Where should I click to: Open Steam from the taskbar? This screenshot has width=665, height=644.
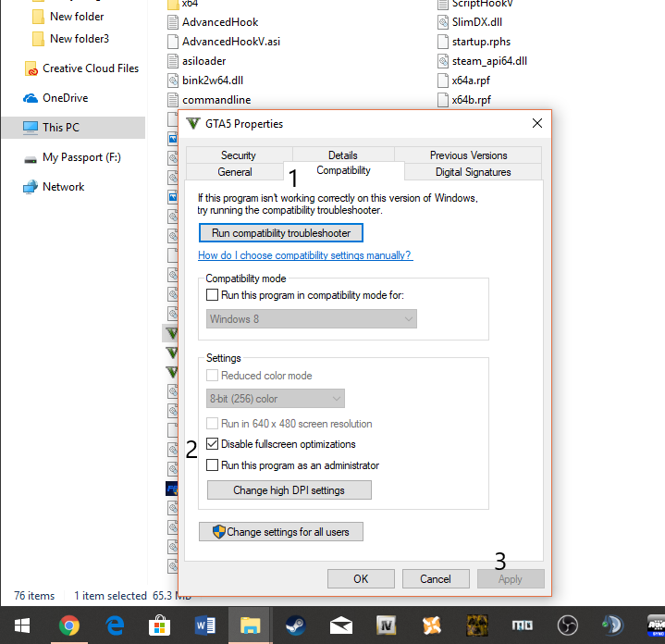click(296, 625)
